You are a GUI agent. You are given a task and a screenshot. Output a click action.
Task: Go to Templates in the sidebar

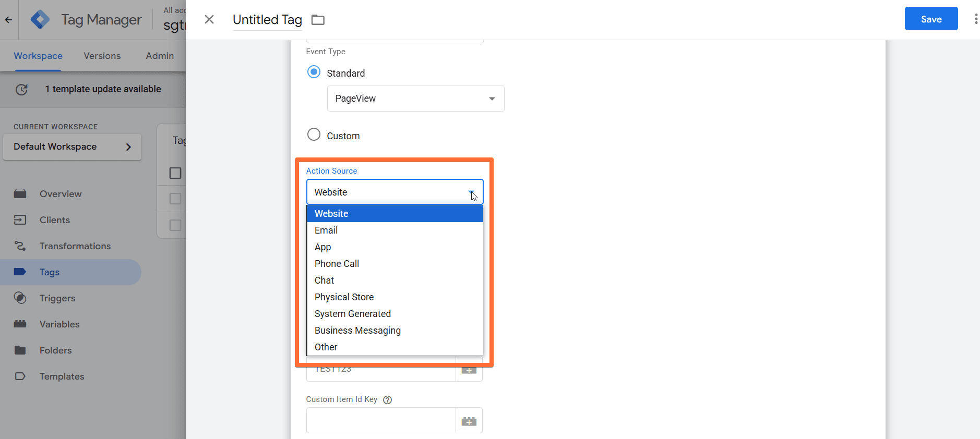point(62,376)
